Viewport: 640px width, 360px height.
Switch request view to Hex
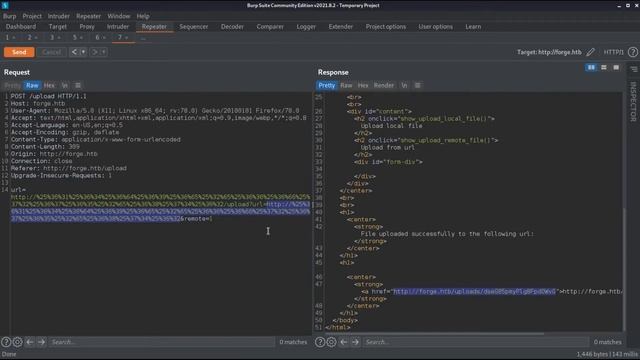click(x=49, y=85)
